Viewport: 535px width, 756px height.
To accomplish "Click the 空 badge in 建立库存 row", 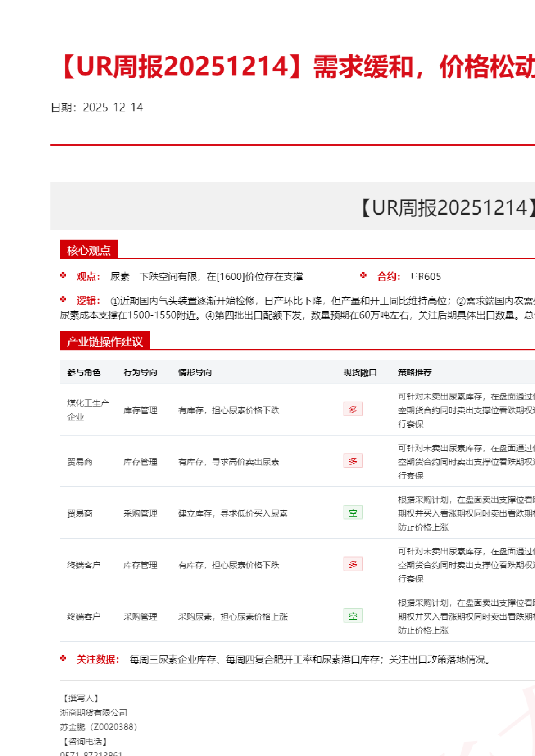I will point(353,513).
